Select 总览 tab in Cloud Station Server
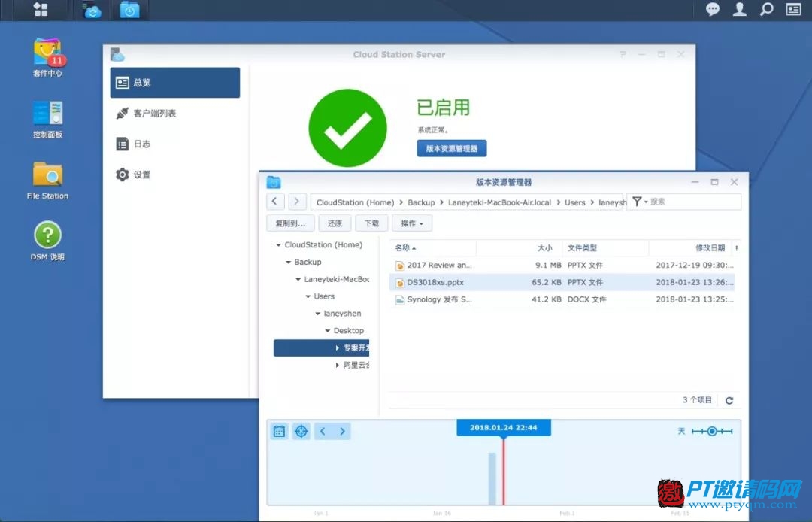This screenshot has width=812, height=522. coord(175,83)
